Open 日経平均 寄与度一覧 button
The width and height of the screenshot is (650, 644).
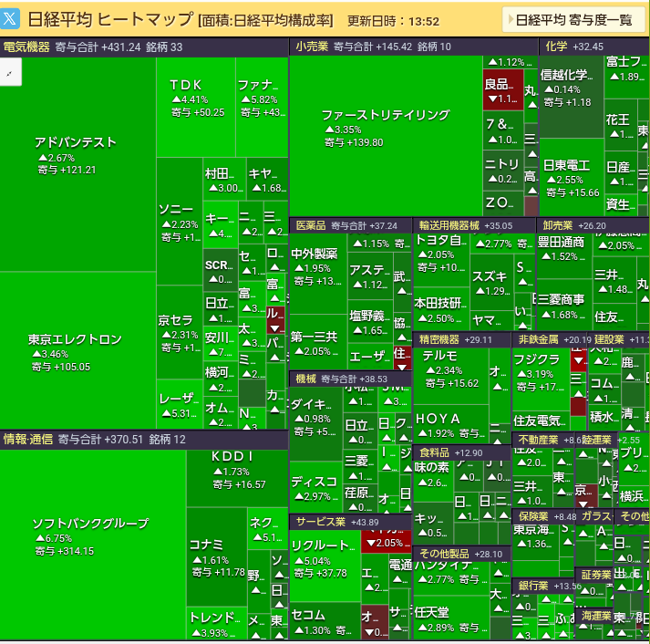[x=573, y=19]
